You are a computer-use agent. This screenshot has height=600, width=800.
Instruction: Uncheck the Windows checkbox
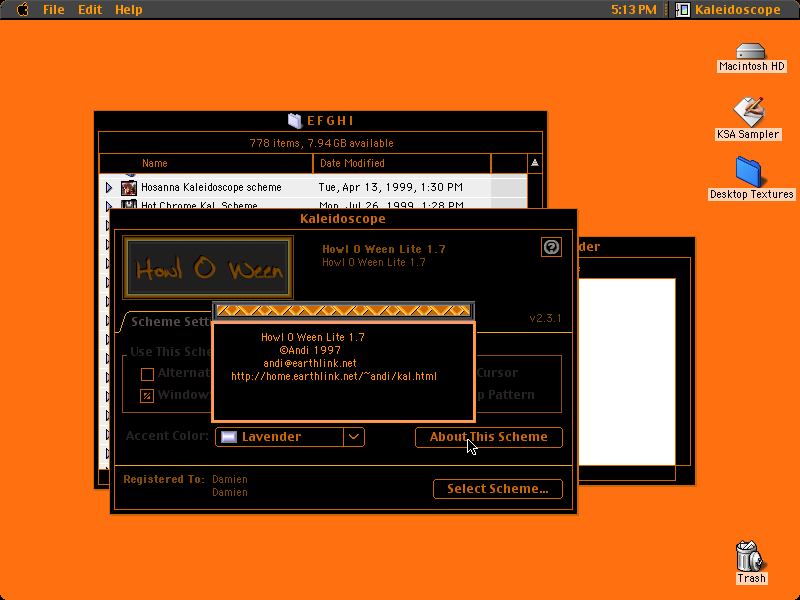[147, 395]
